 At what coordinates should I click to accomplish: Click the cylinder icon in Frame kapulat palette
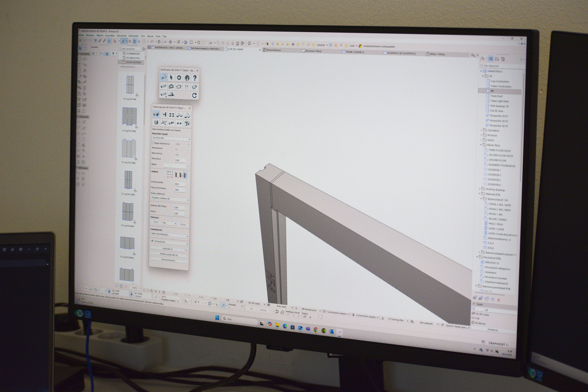pos(156,122)
